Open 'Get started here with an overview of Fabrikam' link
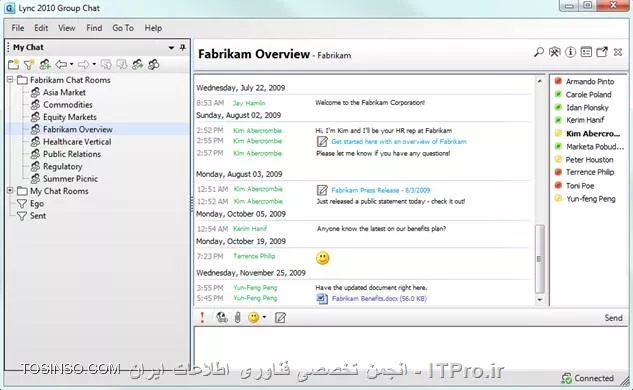Image resolution: width=633 pixels, height=390 pixels. (x=399, y=141)
